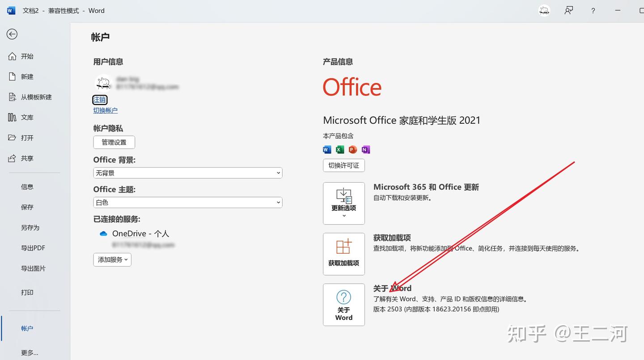This screenshot has width=644, height=360.
Task: Open the Office 主题 dropdown
Action: [188, 202]
